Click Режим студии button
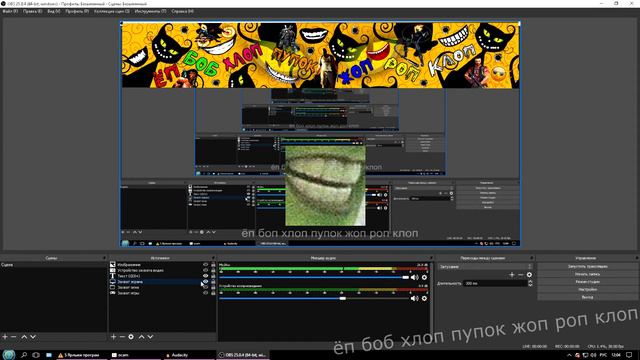Image resolution: width=640 pixels, height=360 pixels. point(587,282)
